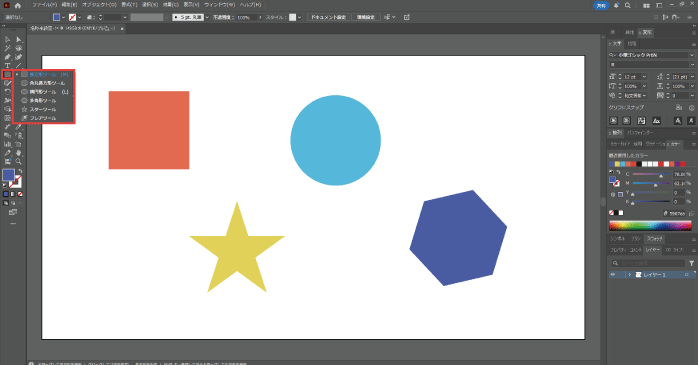Image resolution: width=698 pixels, height=365 pixels.
Task: Click the toolbar Fill color swatch
Action: (x=8, y=174)
